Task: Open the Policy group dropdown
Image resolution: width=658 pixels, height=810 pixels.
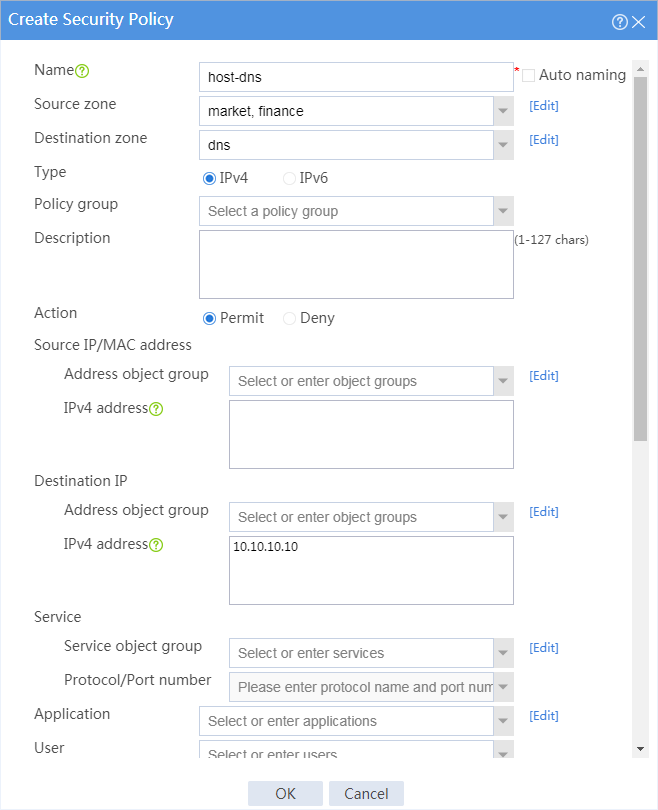Action: pos(504,211)
